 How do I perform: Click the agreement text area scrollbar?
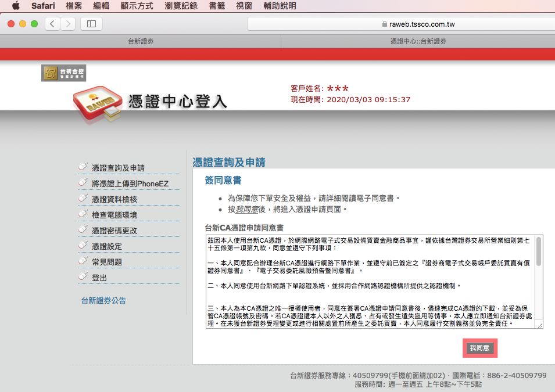(x=538, y=251)
